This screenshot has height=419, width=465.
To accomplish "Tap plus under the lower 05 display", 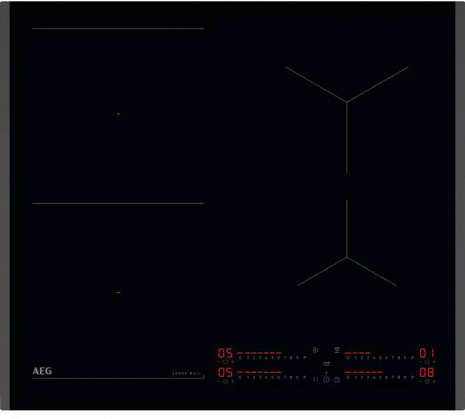I will [233, 381].
